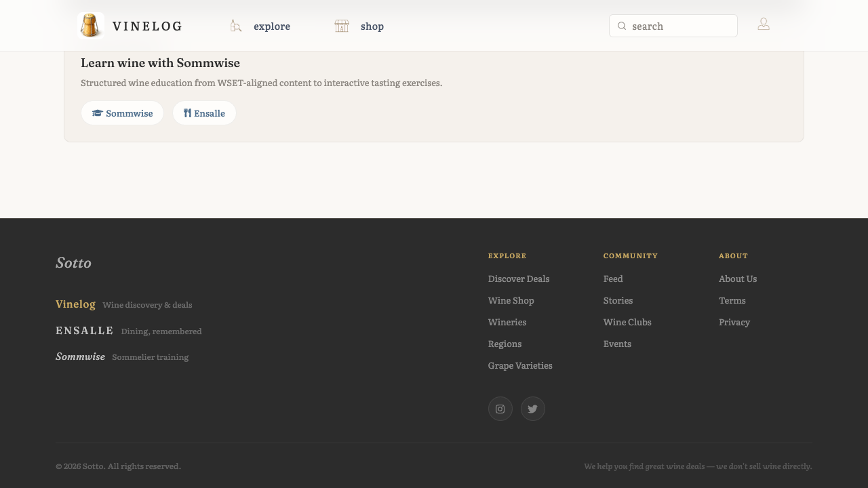Click the "Wine discovery & deals" tagline
This screenshot has width=868, height=488.
(x=147, y=305)
